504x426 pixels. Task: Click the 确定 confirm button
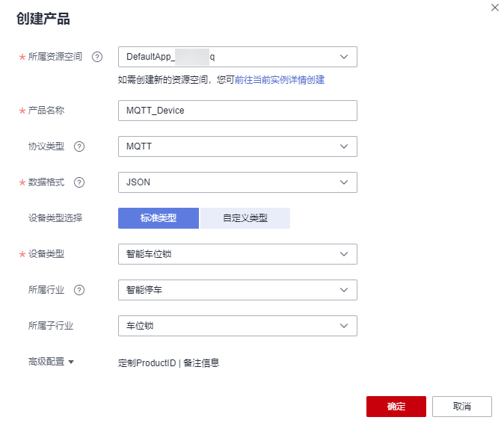(396, 407)
